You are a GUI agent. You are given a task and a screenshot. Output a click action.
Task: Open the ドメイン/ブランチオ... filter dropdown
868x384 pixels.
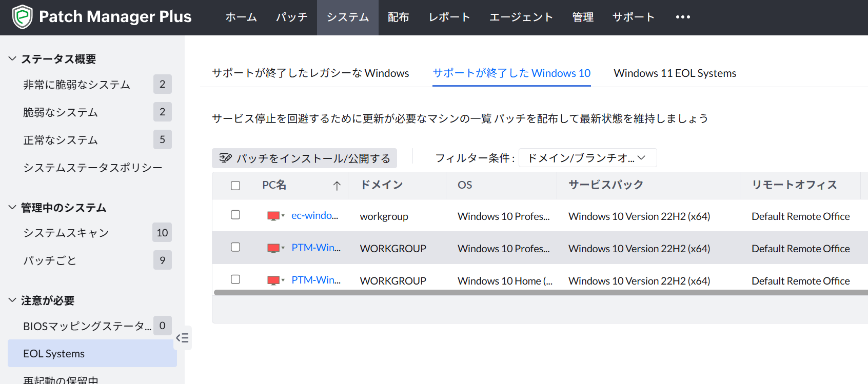[x=587, y=158]
